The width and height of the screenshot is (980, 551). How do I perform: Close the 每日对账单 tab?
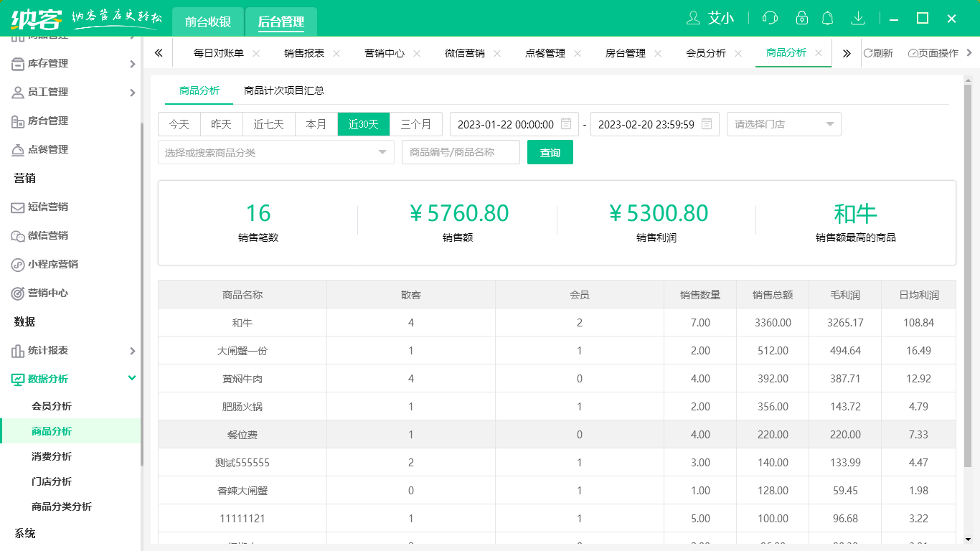[x=256, y=53]
